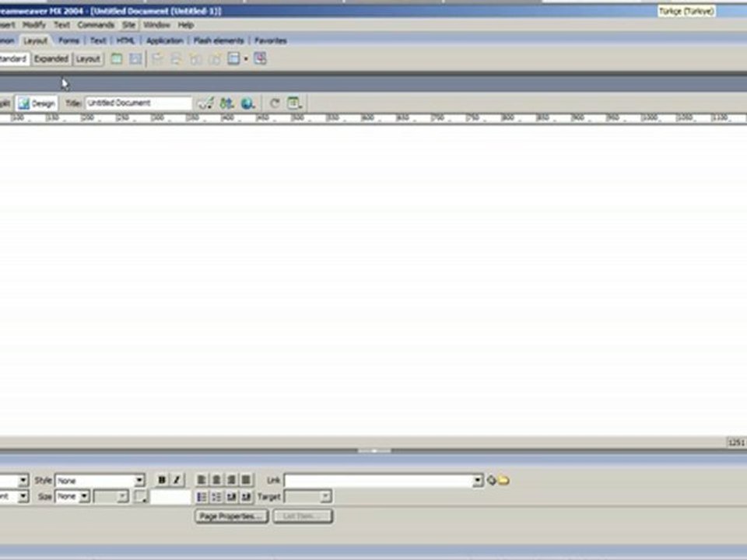The width and height of the screenshot is (747, 560).
Task: Open the Commands menu
Action: click(x=96, y=25)
